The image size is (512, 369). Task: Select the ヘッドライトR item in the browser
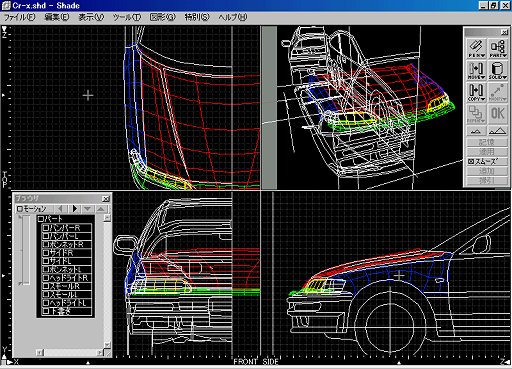coord(66,278)
